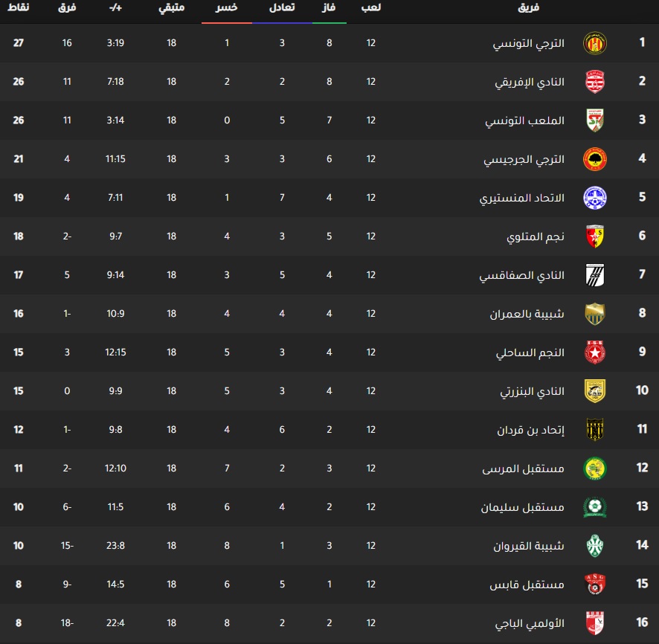Screen dimensions: 659x644
Task: Click the Club Africain (النادي الإفريقي) crest
Action: click(x=594, y=82)
